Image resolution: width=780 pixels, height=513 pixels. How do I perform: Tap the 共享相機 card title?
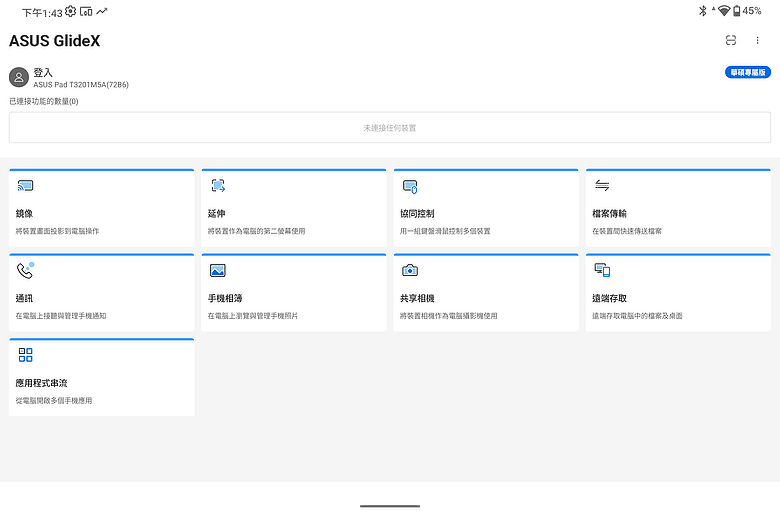(x=417, y=298)
